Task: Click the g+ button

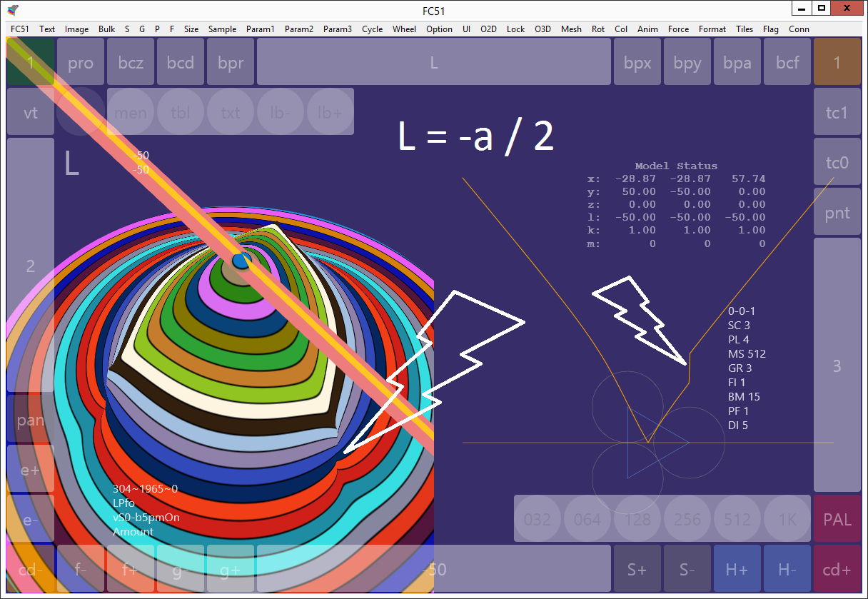Action: tap(231, 569)
